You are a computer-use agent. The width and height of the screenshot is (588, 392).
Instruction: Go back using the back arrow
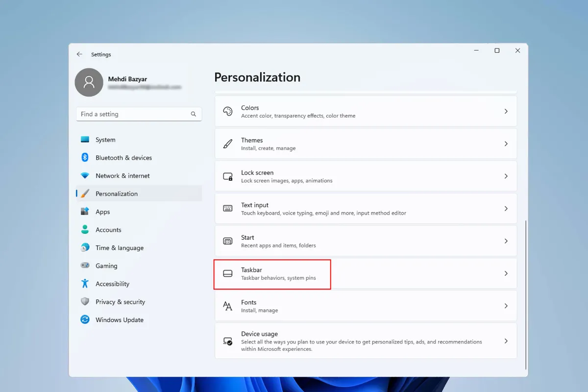[x=79, y=54]
